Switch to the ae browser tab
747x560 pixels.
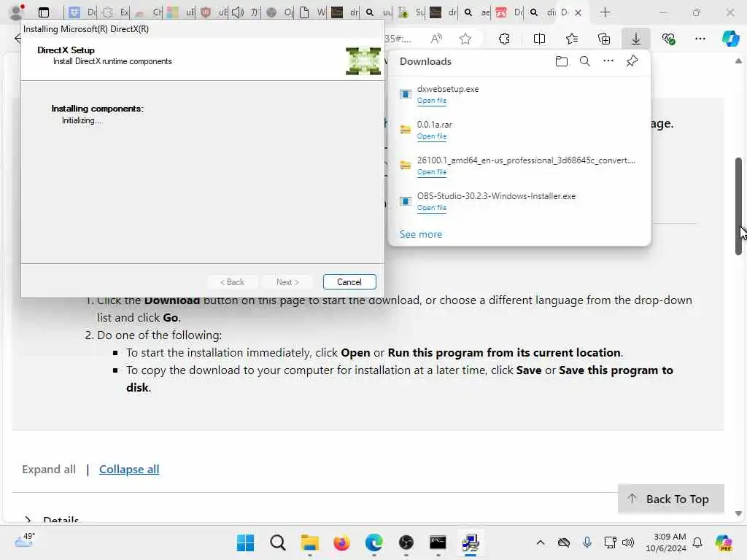(x=479, y=12)
